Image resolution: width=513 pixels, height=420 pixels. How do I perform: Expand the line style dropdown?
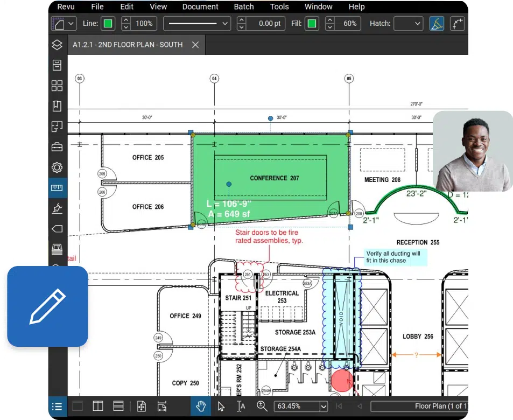point(197,24)
